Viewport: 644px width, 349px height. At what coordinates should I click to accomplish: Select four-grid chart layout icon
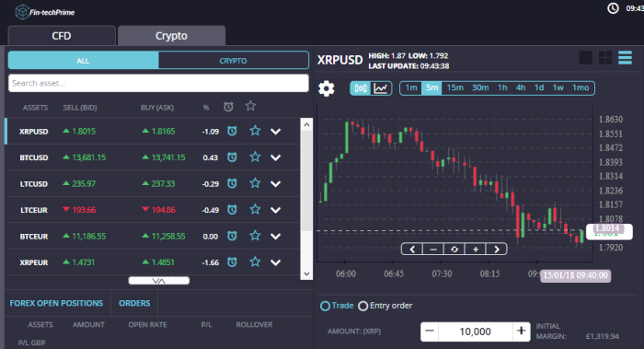click(x=605, y=57)
